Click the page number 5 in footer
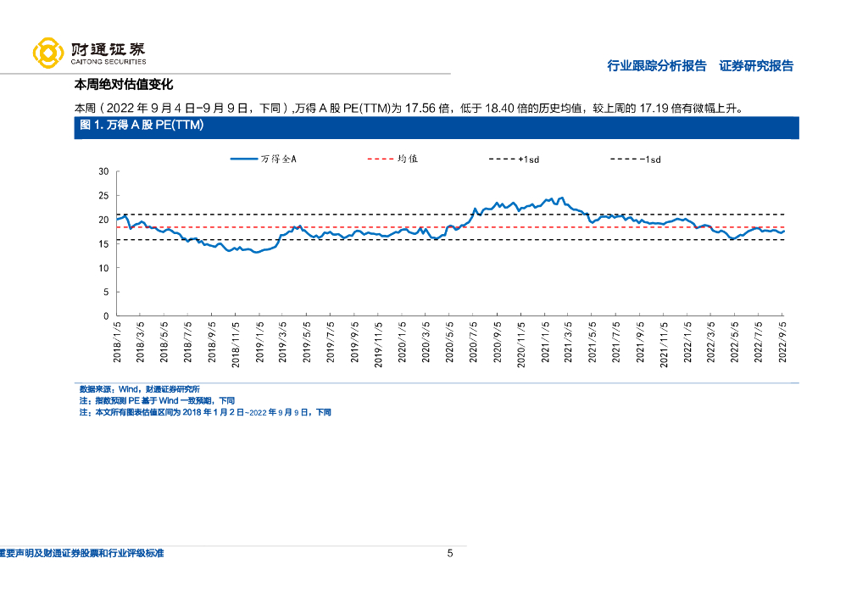The height and width of the screenshot is (614, 868). 450,553
